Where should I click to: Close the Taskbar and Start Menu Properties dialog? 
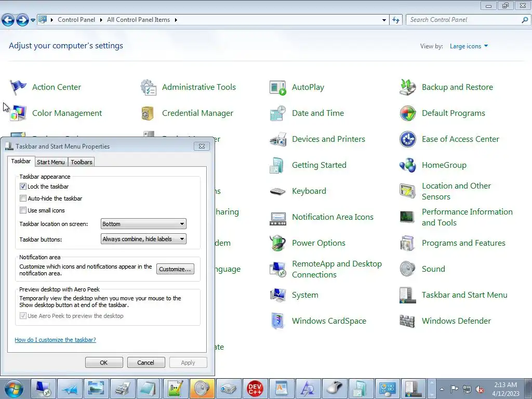pyautogui.click(x=202, y=146)
